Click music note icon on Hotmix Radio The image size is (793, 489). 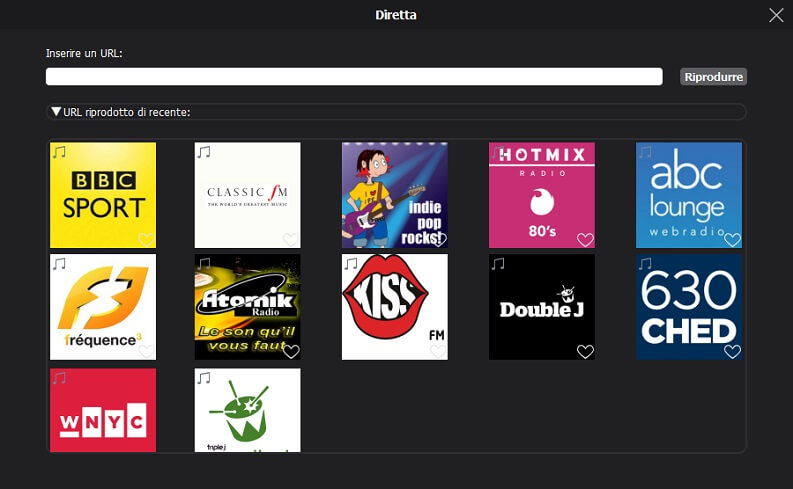[x=498, y=152]
